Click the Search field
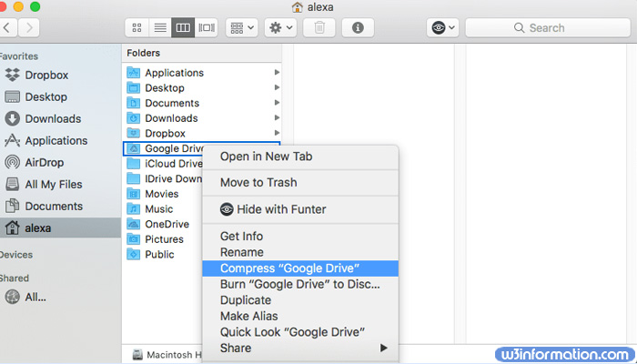 coord(548,27)
